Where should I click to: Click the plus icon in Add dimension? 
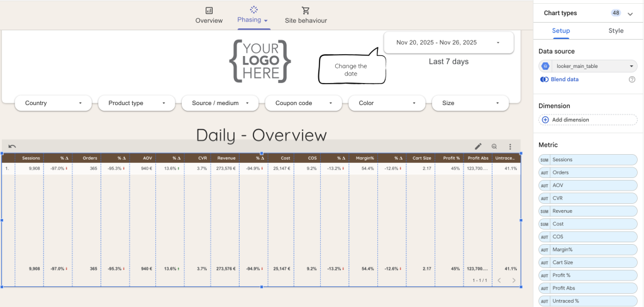pyautogui.click(x=545, y=120)
